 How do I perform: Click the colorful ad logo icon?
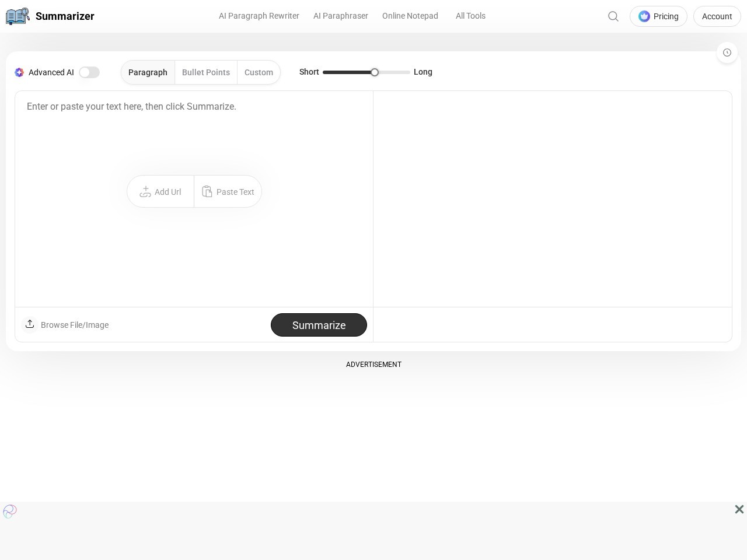[x=10, y=512]
